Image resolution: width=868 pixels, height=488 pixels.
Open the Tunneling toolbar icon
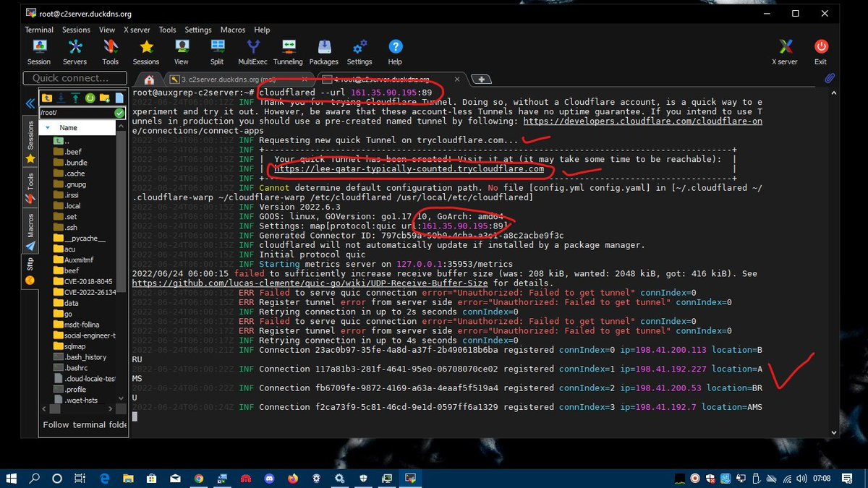tap(289, 52)
